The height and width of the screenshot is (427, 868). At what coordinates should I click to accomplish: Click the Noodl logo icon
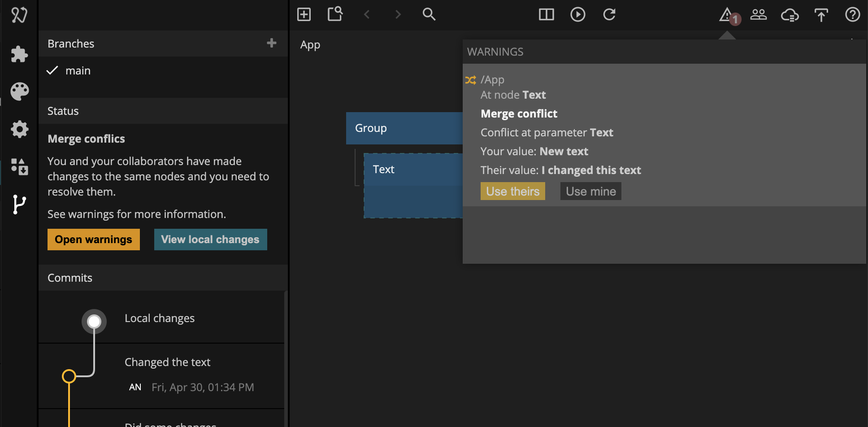click(19, 15)
